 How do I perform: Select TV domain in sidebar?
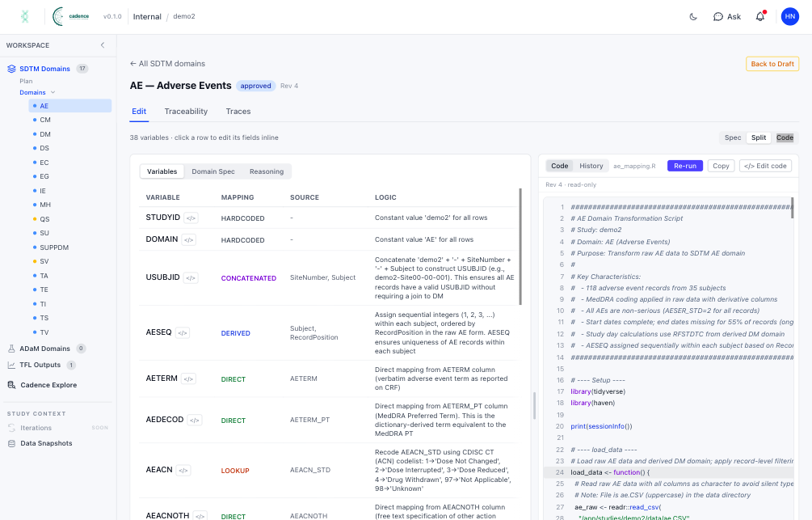pos(70,332)
